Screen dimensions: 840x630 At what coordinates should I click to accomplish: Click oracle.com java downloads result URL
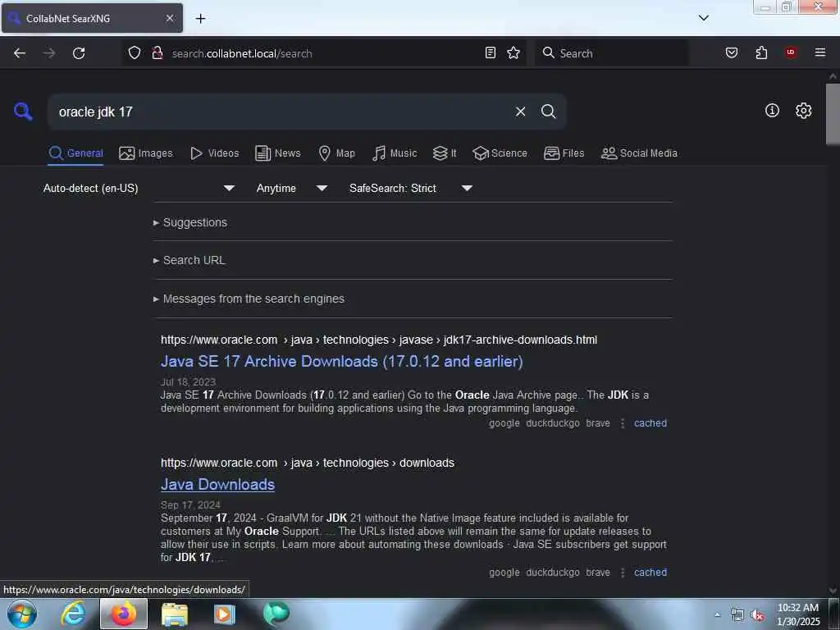click(308, 463)
